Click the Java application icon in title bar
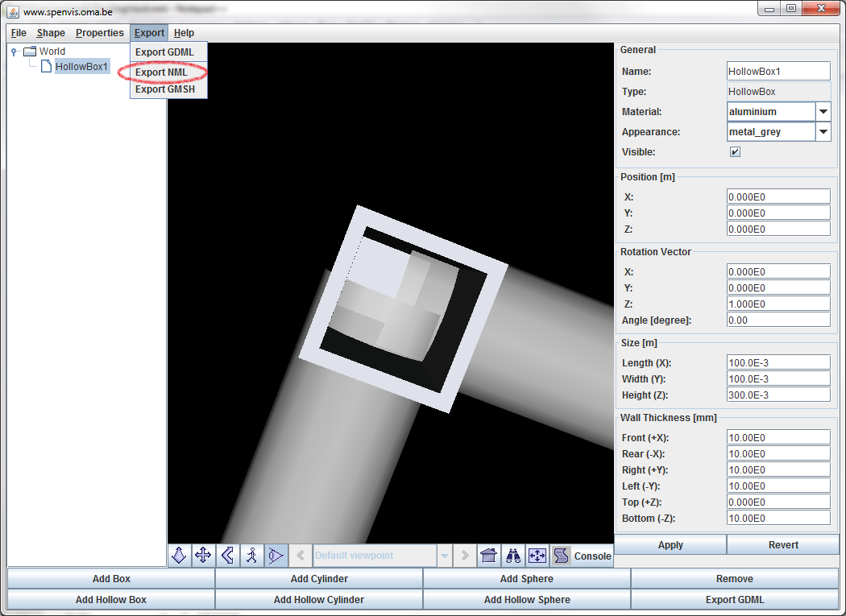The image size is (846, 616). [x=12, y=11]
